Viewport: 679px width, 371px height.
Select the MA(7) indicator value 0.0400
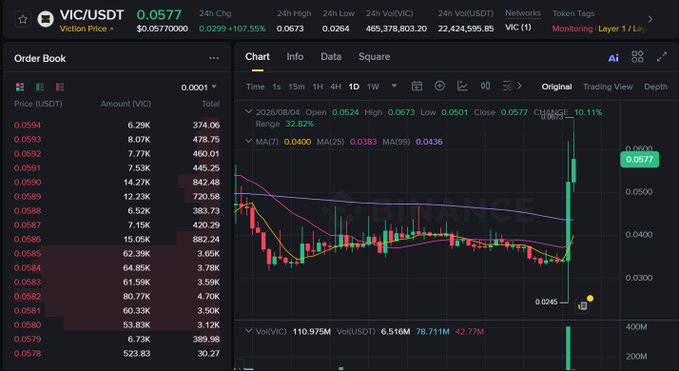pos(297,142)
